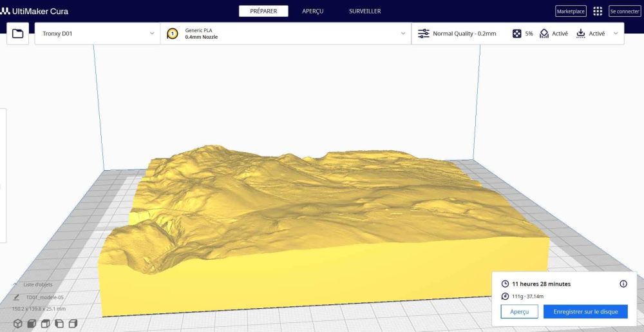
Task: Click the Marketplace button
Action: click(x=571, y=11)
